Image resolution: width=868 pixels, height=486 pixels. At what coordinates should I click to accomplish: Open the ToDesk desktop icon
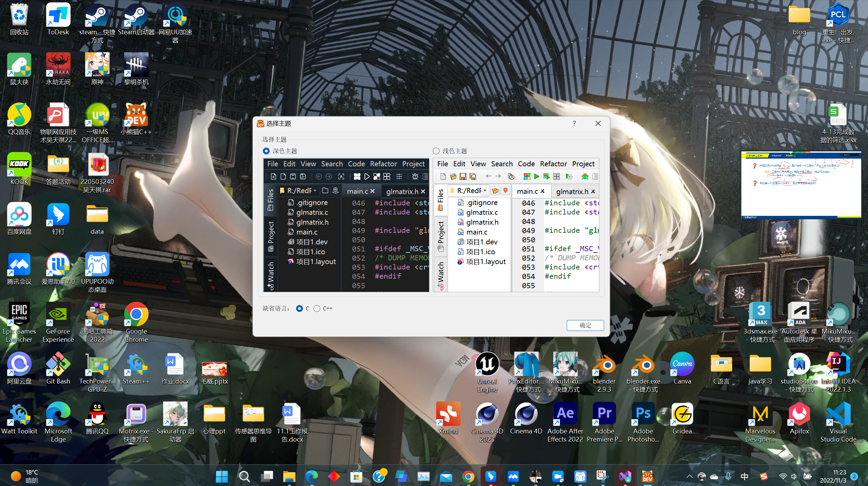[x=58, y=20]
